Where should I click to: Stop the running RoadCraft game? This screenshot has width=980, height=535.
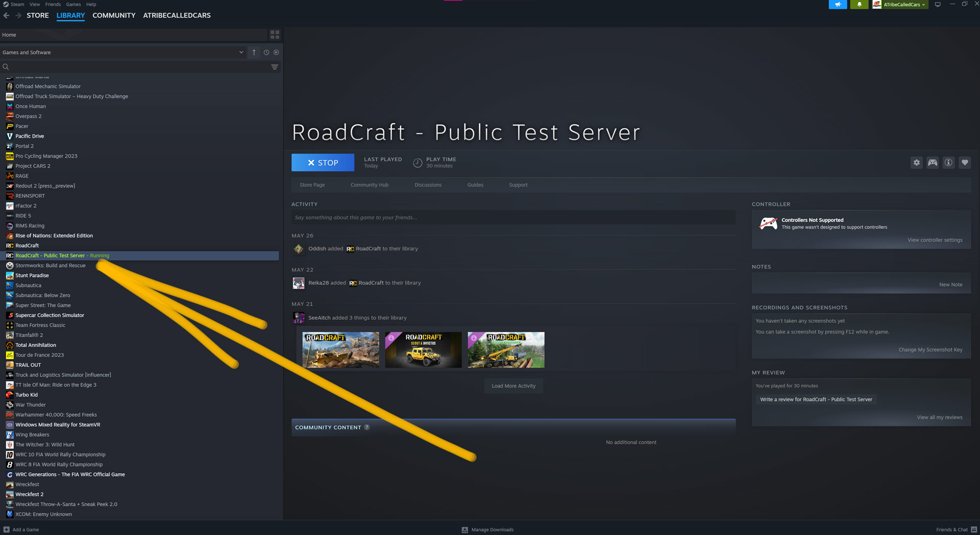click(323, 163)
